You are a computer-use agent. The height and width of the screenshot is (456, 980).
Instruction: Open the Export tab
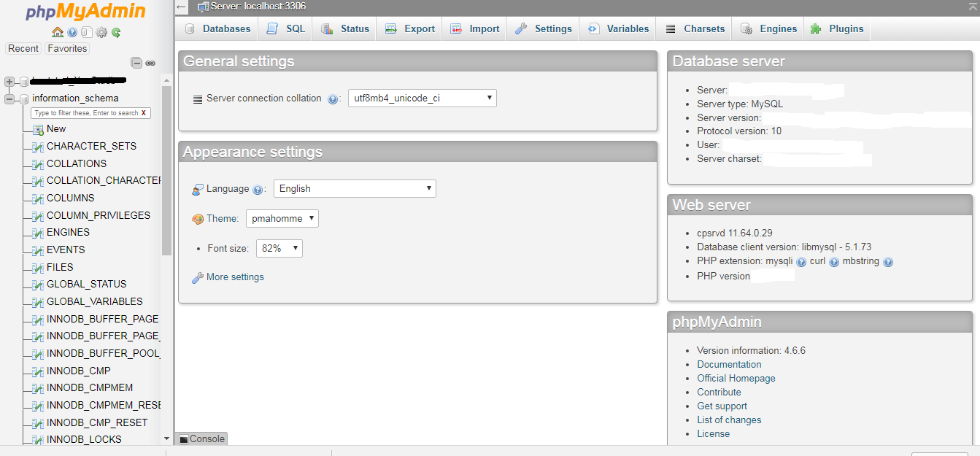[409, 28]
